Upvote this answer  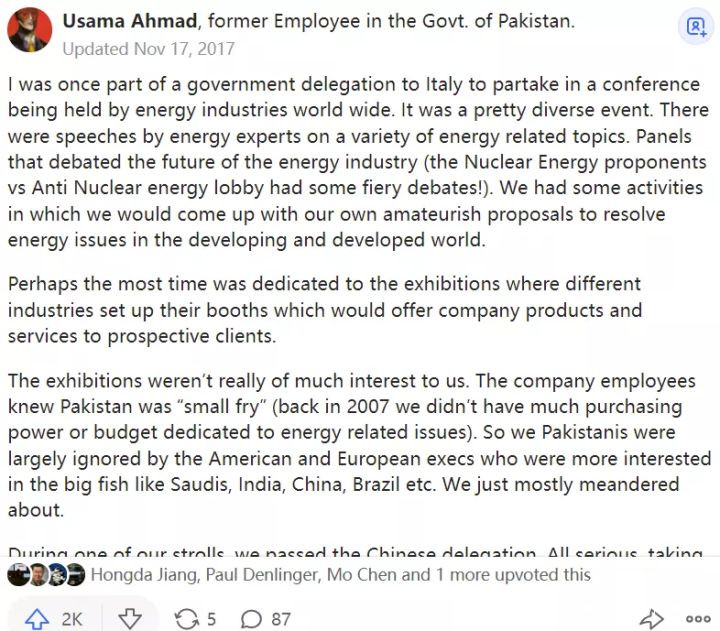click(x=37, y=618)
